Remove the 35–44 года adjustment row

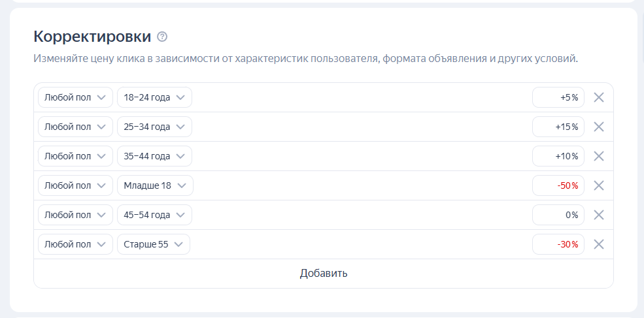(x=598, y=156)
